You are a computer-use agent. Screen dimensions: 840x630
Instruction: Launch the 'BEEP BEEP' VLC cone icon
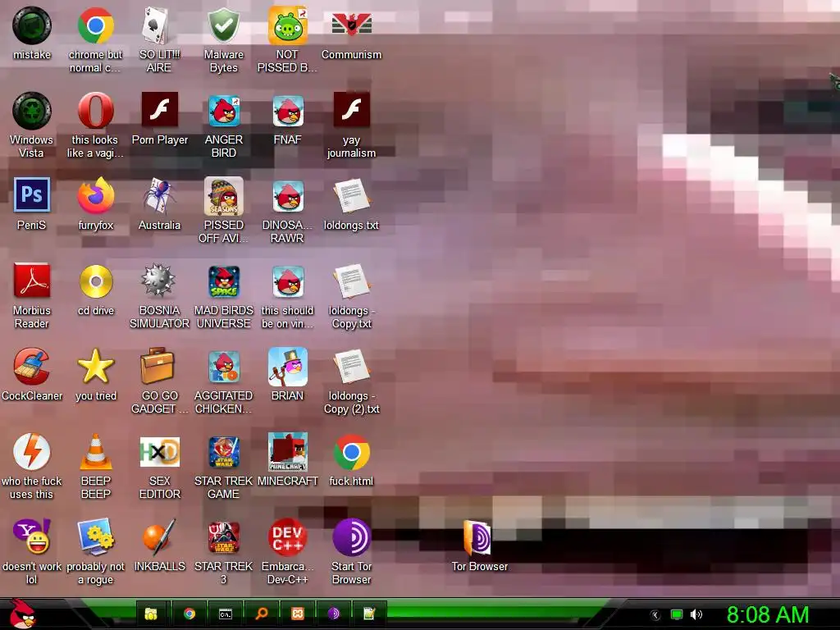[x=95, y=452]
